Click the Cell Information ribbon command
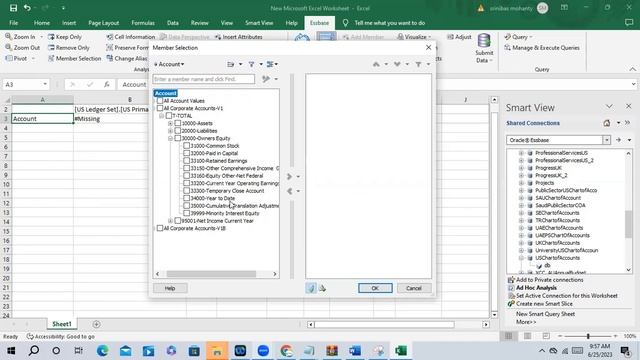Image resolution: width=640 pixels, height=360 pixels. click(x=131, y=37)
